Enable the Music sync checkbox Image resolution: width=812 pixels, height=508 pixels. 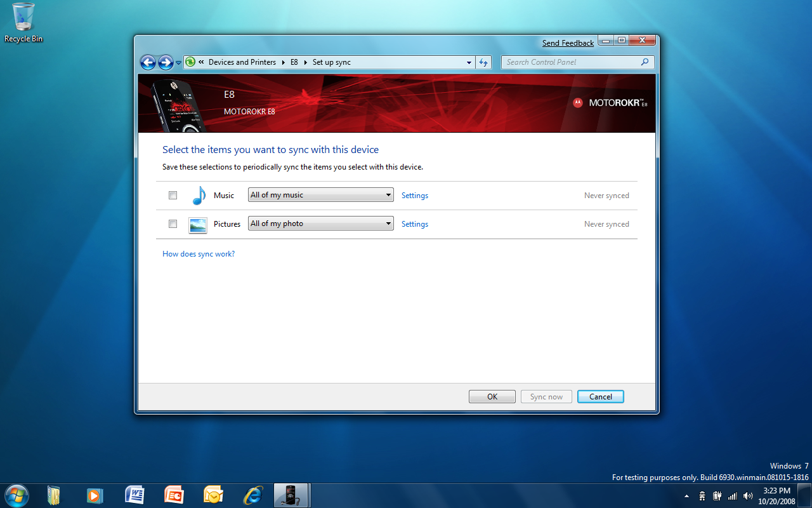click(173, 196)
